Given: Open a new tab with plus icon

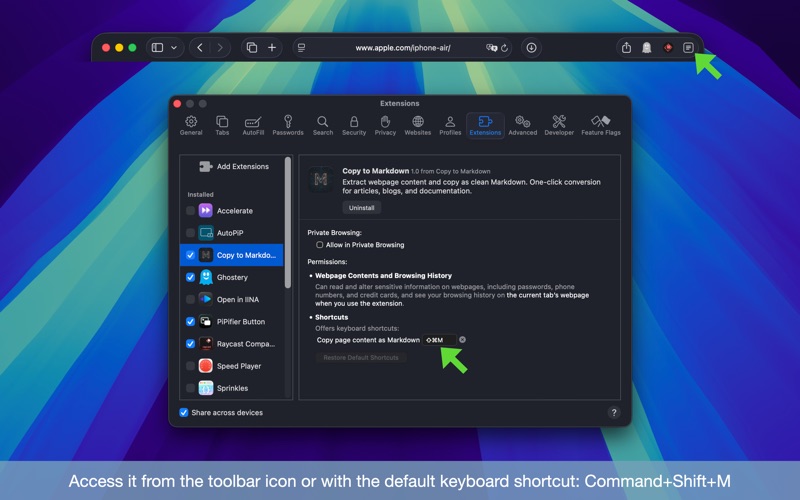Looking at the screenshot, I should pos(272,47).
